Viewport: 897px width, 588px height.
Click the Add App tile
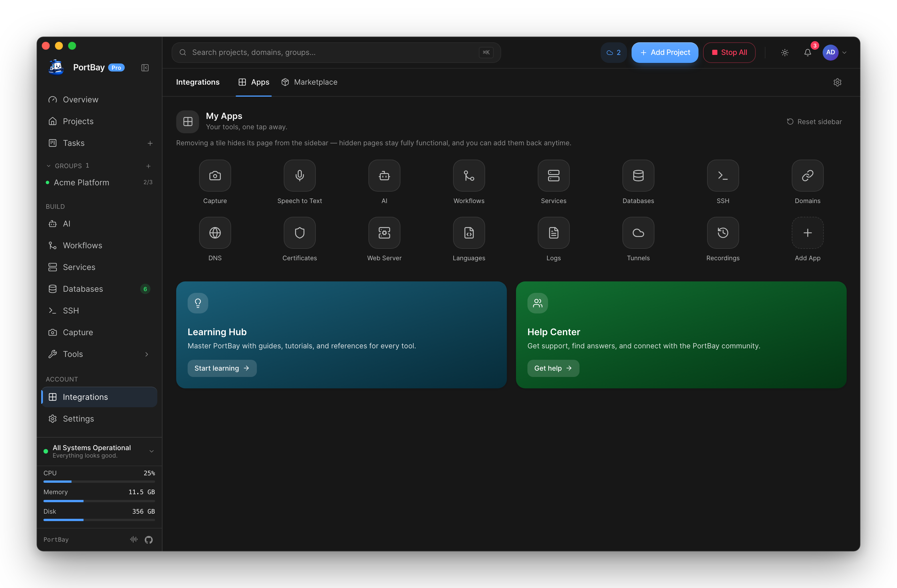pos(808,233)
